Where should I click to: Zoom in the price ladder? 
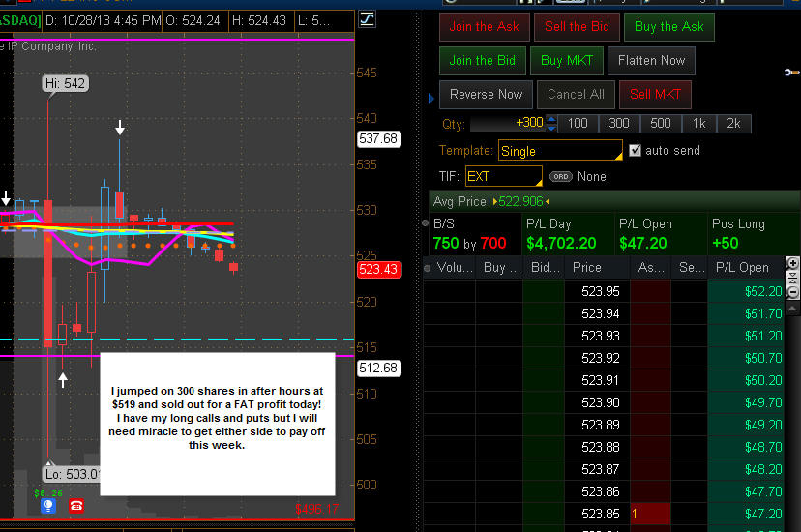[792, 264]
